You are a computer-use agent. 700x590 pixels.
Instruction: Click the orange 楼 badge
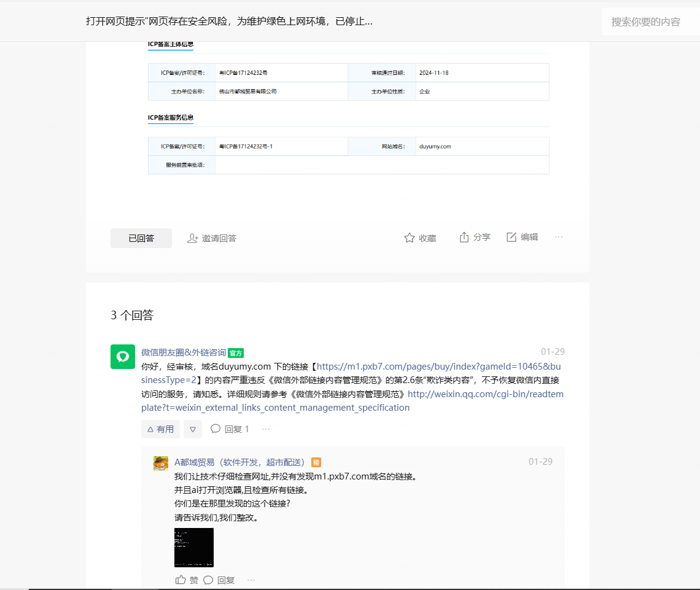[316, 463]
